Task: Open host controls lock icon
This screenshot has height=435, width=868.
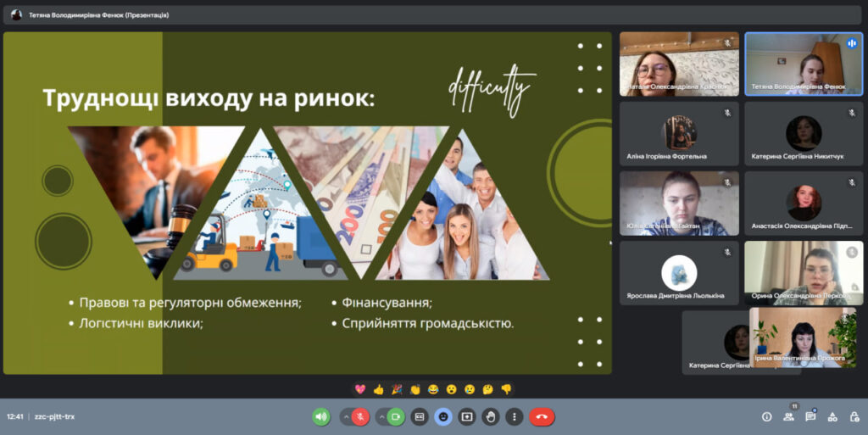Action: [854, 416]
